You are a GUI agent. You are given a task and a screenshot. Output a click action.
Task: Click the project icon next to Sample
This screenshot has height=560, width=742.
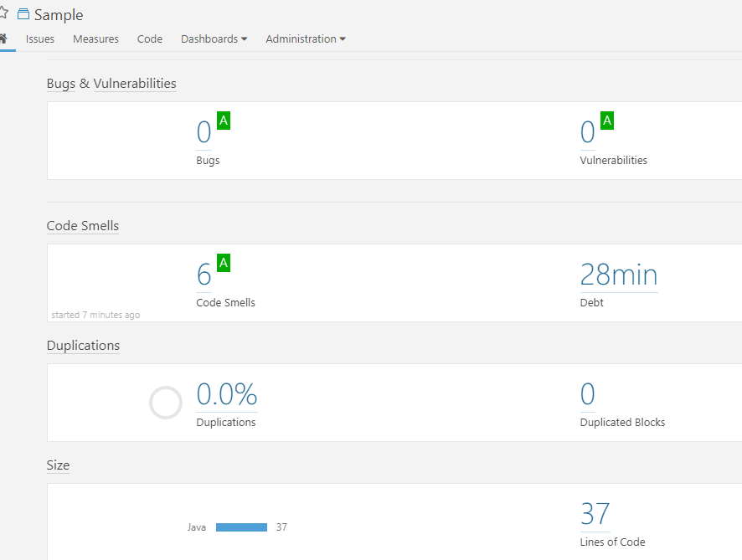tap(23, 15)
